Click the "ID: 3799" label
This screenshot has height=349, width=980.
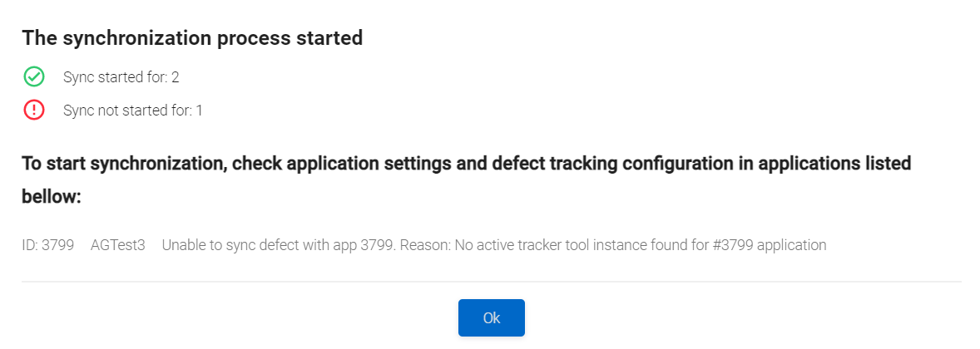pyautogui.click(x=48, y=245)
